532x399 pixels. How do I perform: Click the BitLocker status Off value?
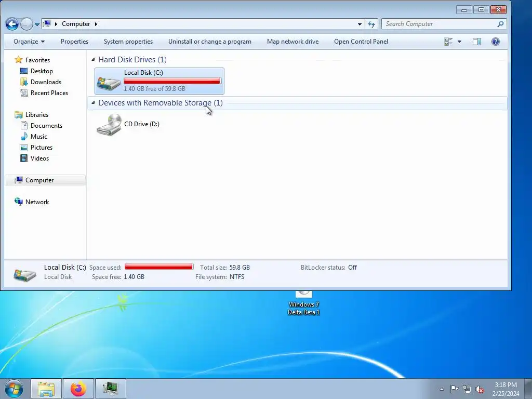pos(353,268)
